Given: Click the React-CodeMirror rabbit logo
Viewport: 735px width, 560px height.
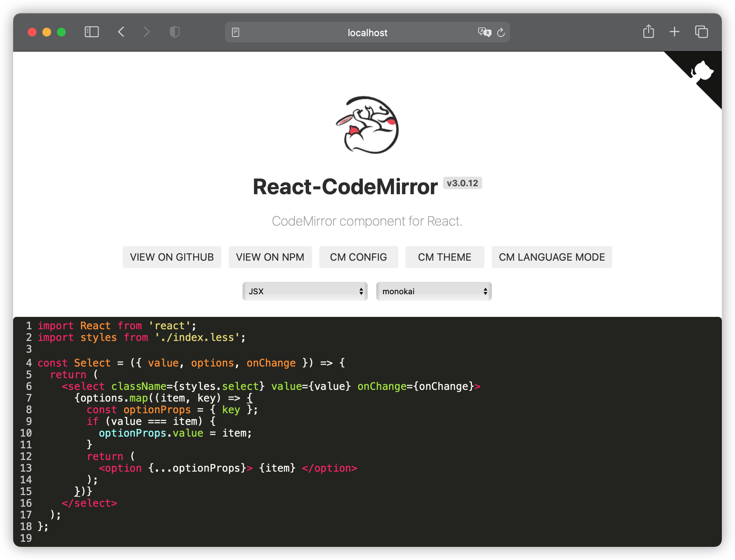Looking at the screenshot, I should pyautogui.click(x=367, y=125).
